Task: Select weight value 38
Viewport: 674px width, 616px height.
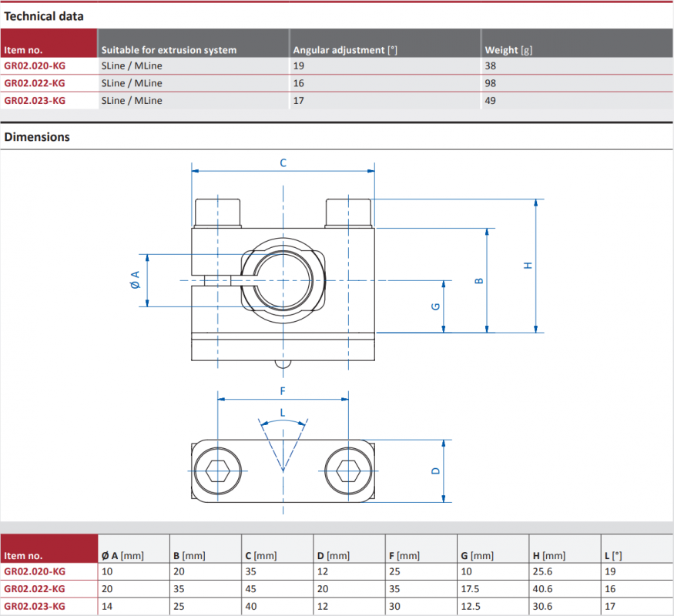Action: pyautogui.click(x=490, y=65)
